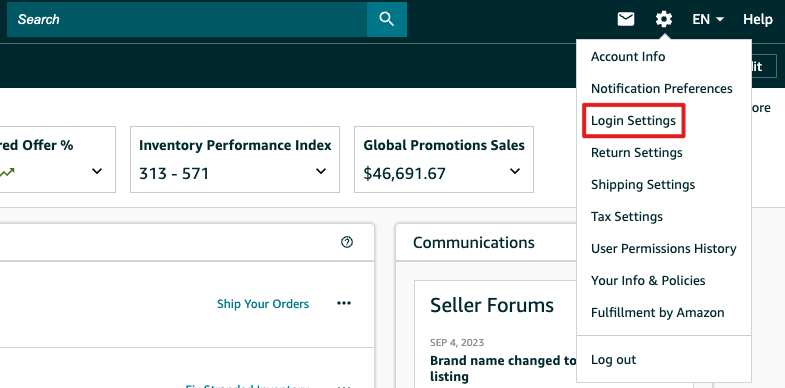Expand Global Promotions Sales card
Image resolution: width=785 pixels, height=388 pixels.
515,171
